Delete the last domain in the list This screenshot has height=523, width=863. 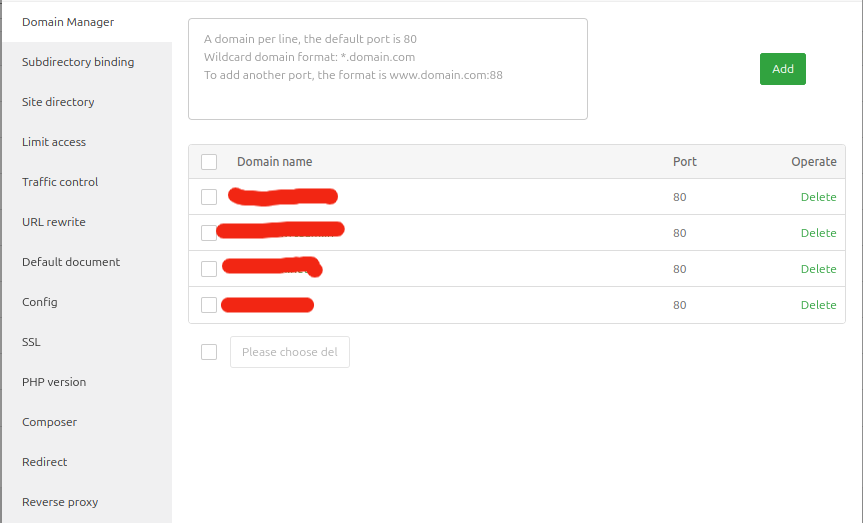pyautogui.click(x=818, y=305)
